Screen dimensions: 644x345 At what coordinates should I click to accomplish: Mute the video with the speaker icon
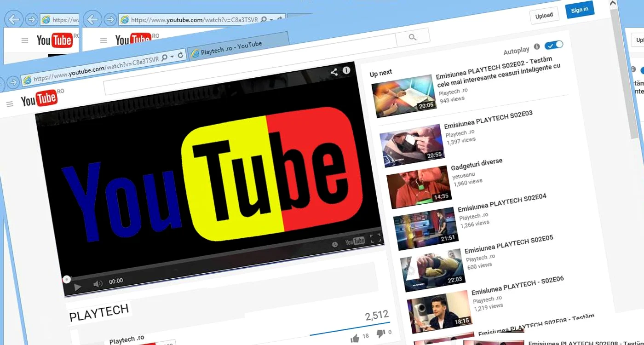click(98, 284)
